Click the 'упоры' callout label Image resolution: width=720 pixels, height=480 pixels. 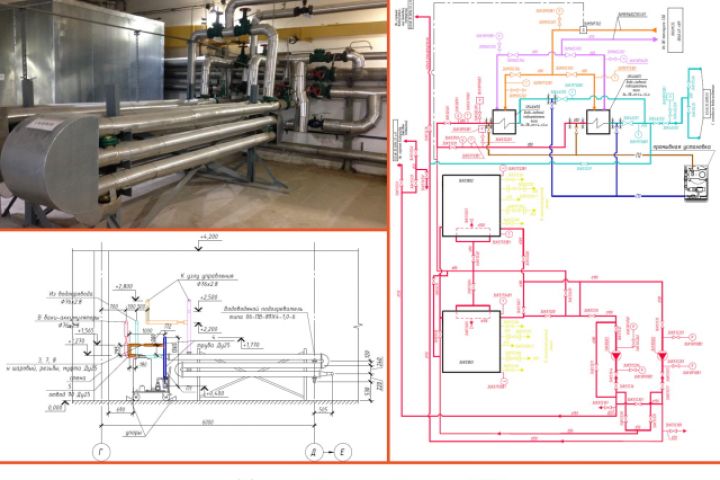coord(134,433)
